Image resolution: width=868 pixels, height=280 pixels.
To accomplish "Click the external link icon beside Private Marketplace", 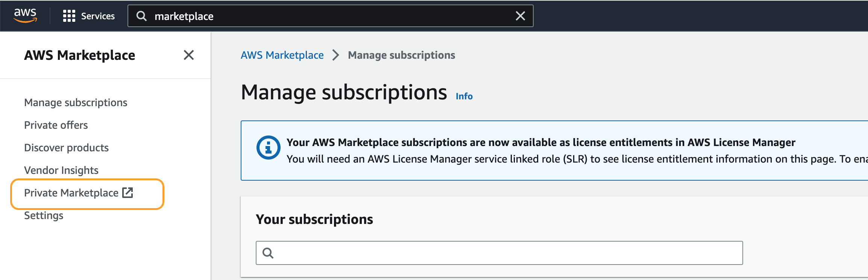I will [x=128, y=192].
